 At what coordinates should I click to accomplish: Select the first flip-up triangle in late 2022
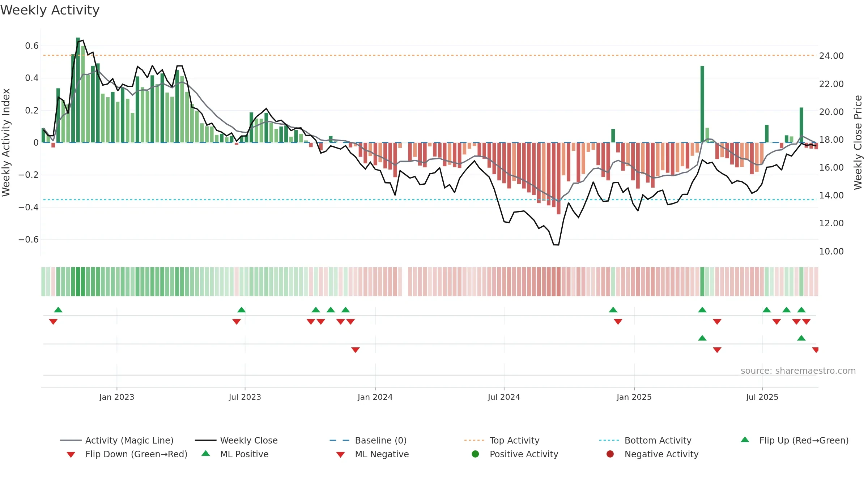coord(58,310)
